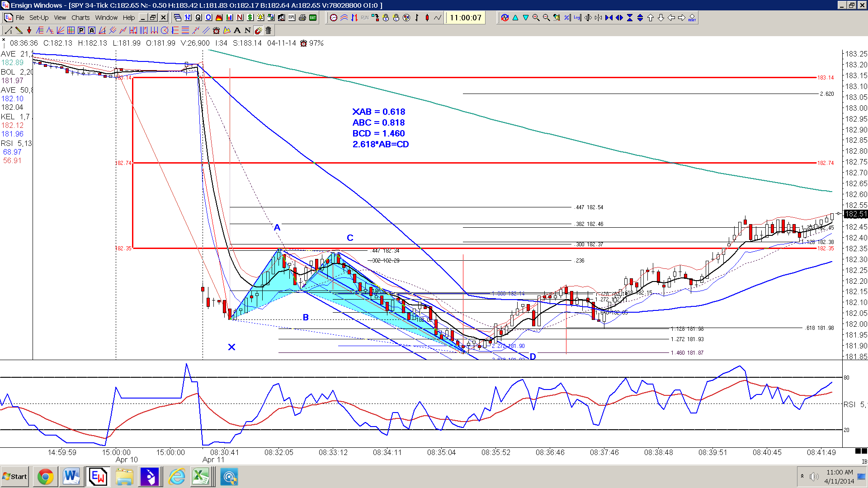Select the circle arc drawing tool

pos(165,30)
